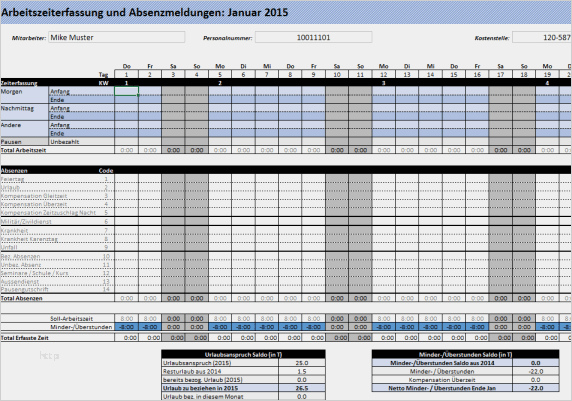Click the Unbezahlt label
This screenshot has height=401, width=572.
pyautogui.click(x=65, y=142)
